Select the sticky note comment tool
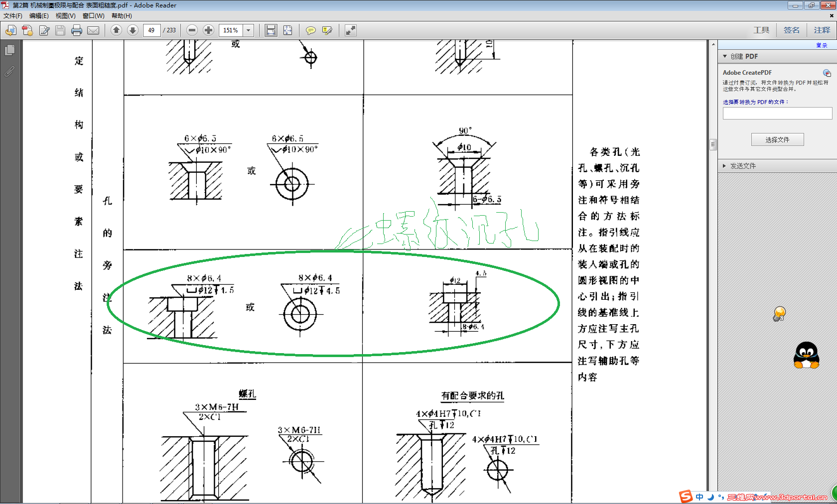The image size is (837, 504). [310, 30]
